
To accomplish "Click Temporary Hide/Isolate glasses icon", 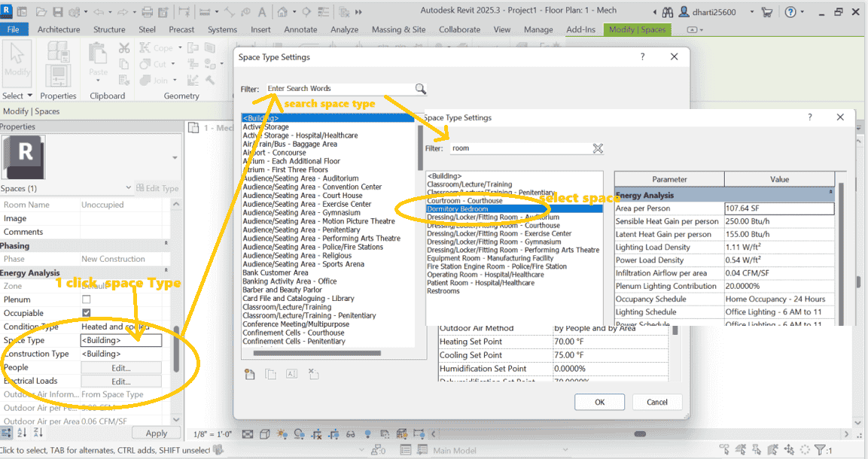I will click(351, 434).
